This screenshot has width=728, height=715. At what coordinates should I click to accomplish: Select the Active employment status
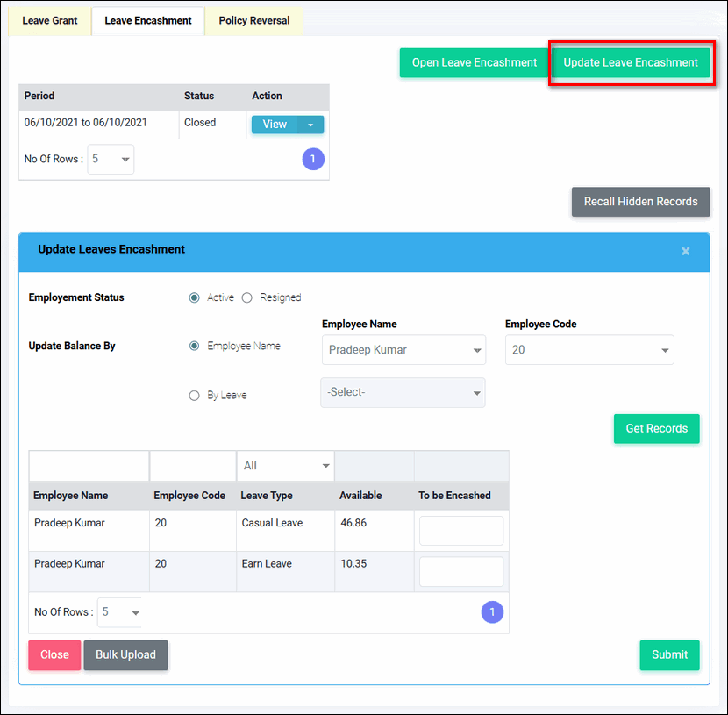[x=195, y=297]
